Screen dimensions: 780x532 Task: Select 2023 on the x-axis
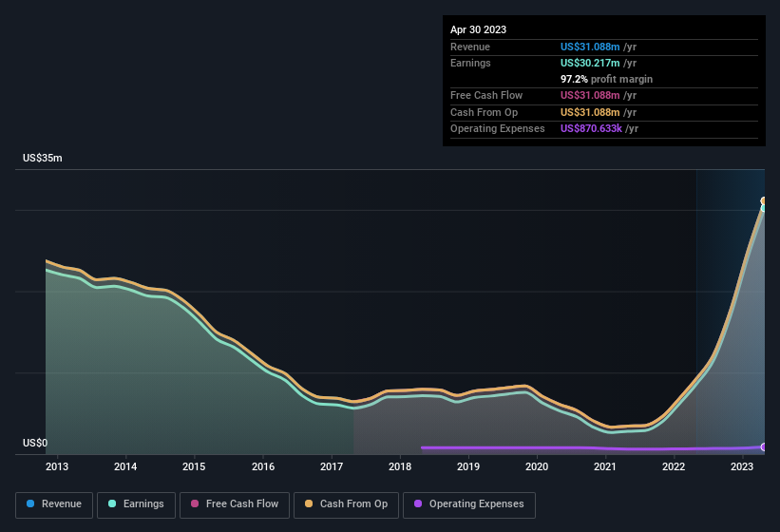pyautogui.click(x=742, y=466)
